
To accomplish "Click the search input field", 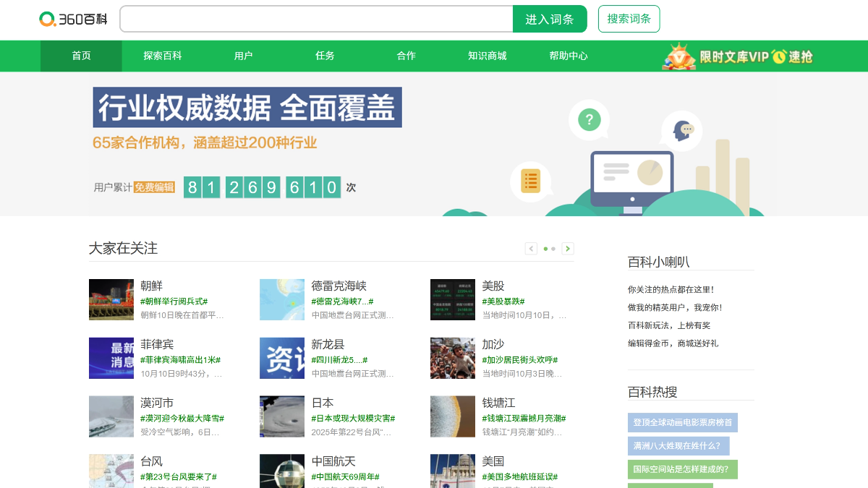I will point(316,19).
